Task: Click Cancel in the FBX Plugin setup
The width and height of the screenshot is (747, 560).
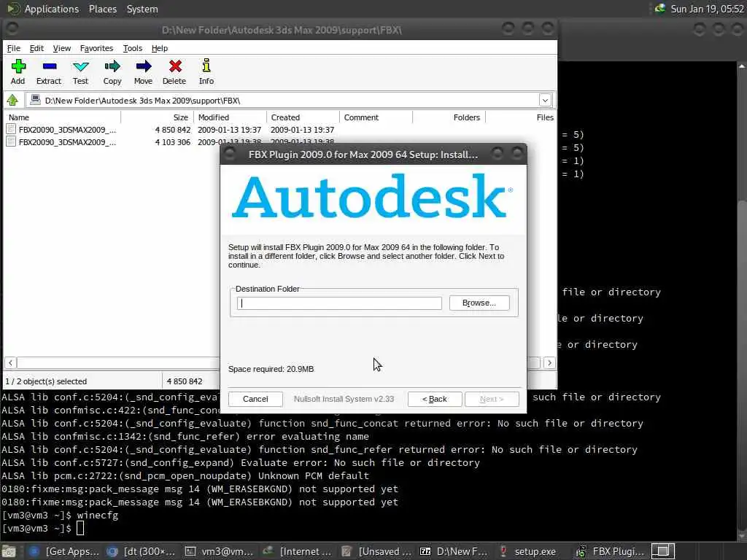Action: coord(255,399)
